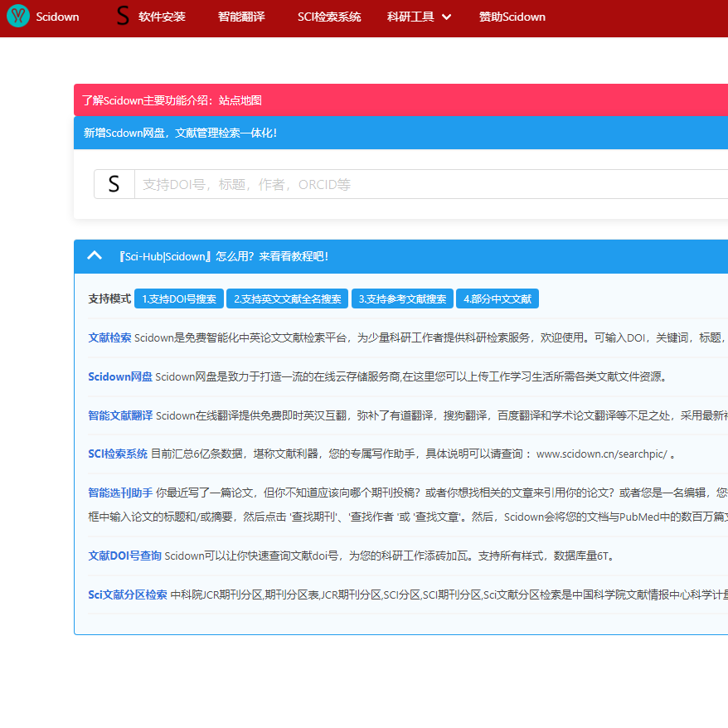Expand the 科研工具 dropdown menu
Image resolution: width=728 pixels, height=728 pixels.
(419, 17)
